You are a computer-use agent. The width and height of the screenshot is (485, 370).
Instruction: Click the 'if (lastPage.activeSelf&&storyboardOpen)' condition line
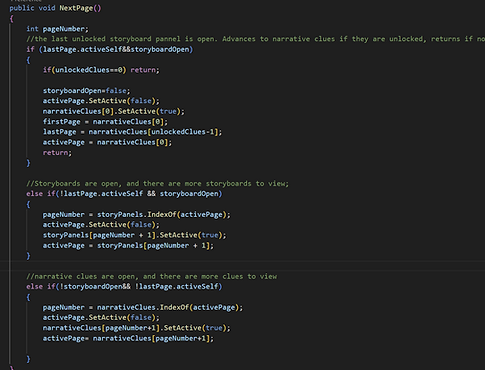pos(109,49)
